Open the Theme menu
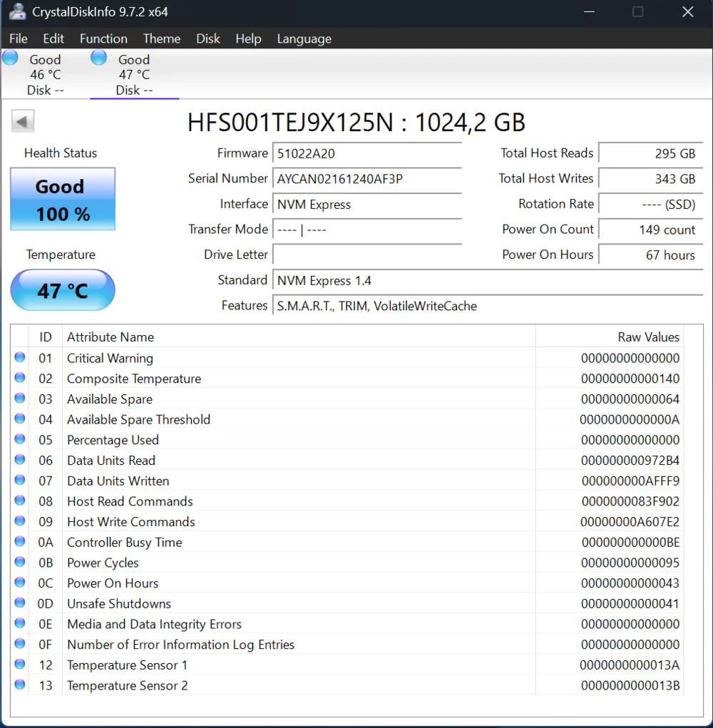Viewport: 713px width, 728px height. (162, 39)
